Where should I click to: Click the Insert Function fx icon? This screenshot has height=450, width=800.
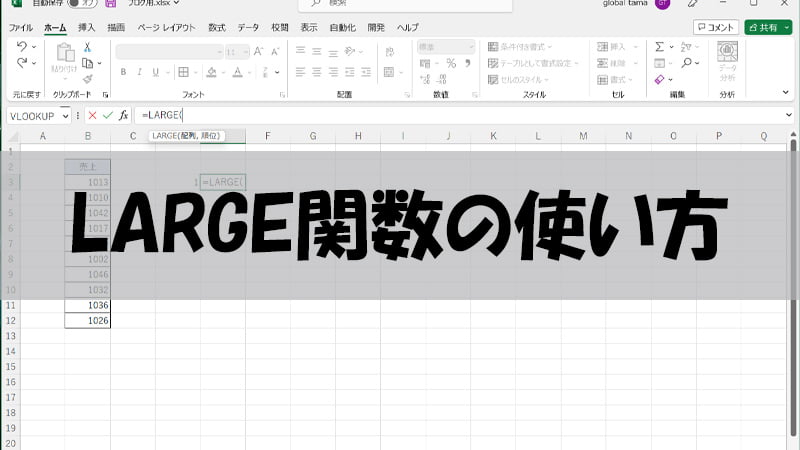coord(124,115)
